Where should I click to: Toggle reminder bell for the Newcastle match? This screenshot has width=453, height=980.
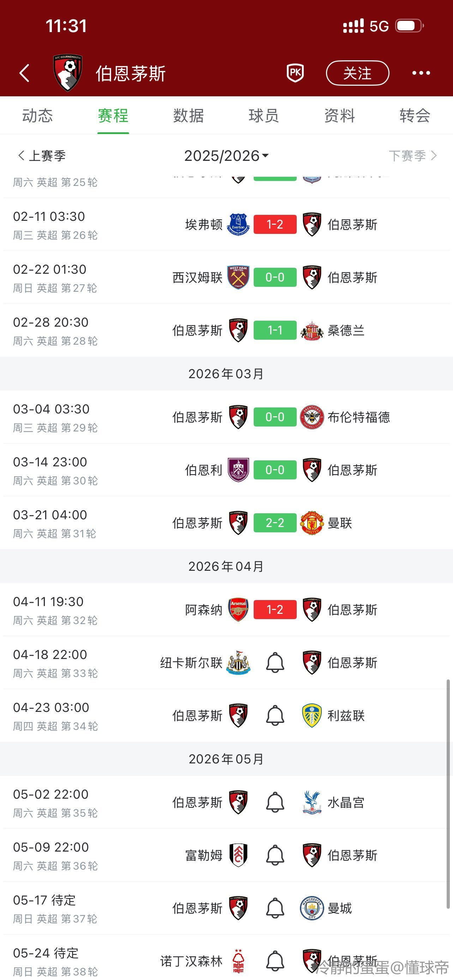click(x=275, y=663)
